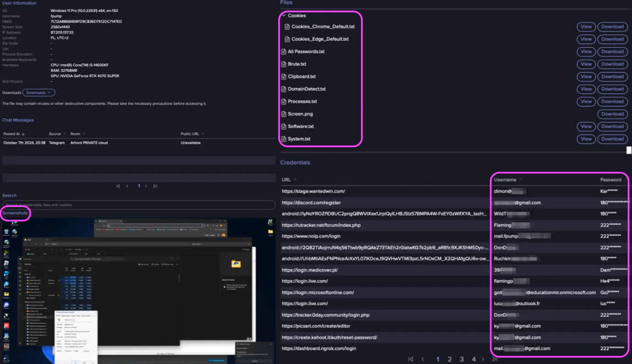The image size is (632, 364).
Task: Go to last page of Credentials table
Action: coord(495,359)
